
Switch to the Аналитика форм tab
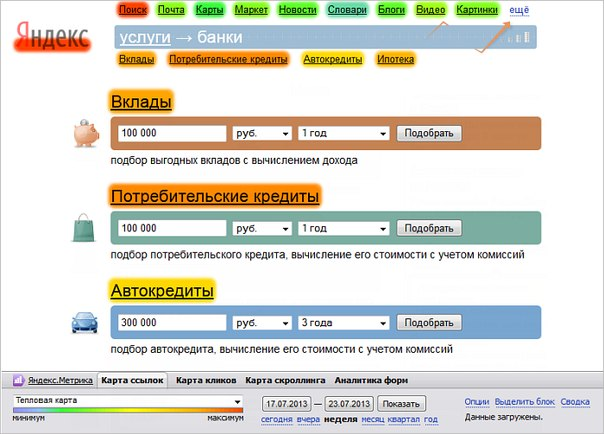pyautogui.click(x=371, y=380)
